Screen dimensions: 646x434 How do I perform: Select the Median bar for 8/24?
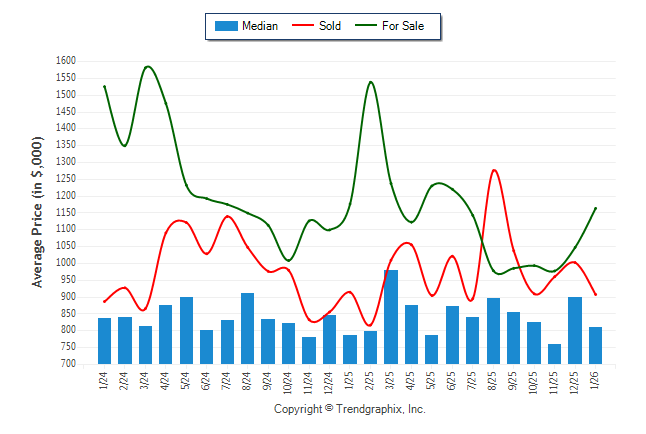[x=248, y=328]
